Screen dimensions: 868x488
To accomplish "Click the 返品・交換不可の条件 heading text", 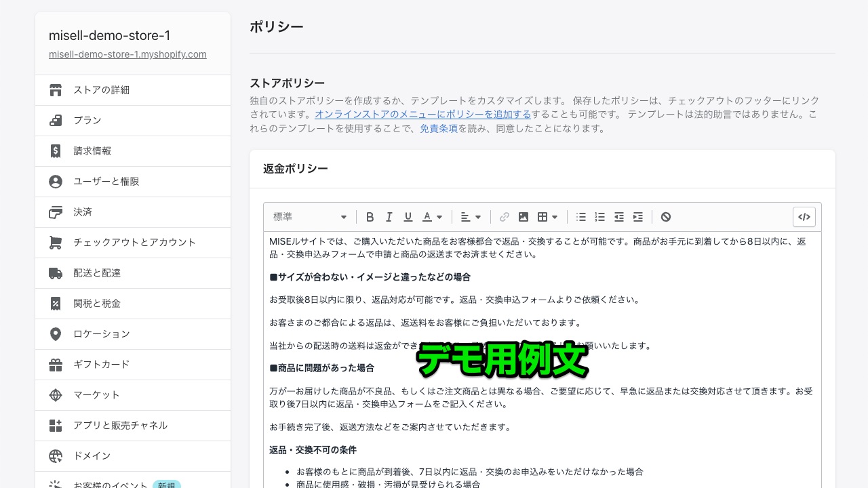I will coord(313,450).
